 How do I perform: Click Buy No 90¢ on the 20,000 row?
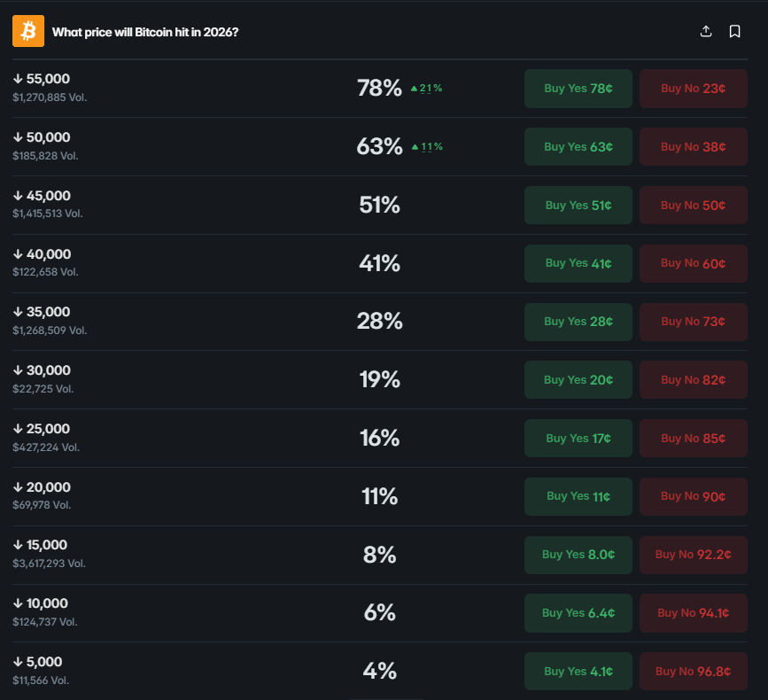(693, 496)
